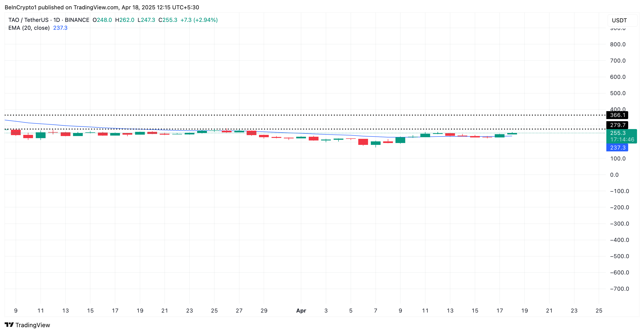Click the 800.0 price axis label
This screenshot has width=644, height=333.
[x=617, y=44]
